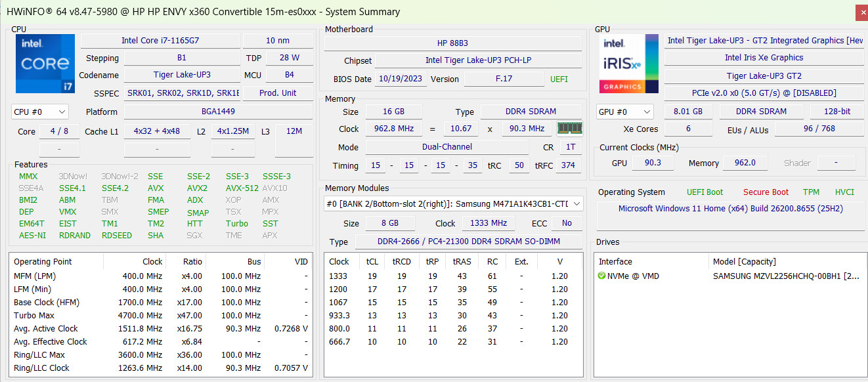Image resolution: width=868 pixels, height=382 pixels.
Task: Click the tRFC 374 timing value
Action: (569, 165)
